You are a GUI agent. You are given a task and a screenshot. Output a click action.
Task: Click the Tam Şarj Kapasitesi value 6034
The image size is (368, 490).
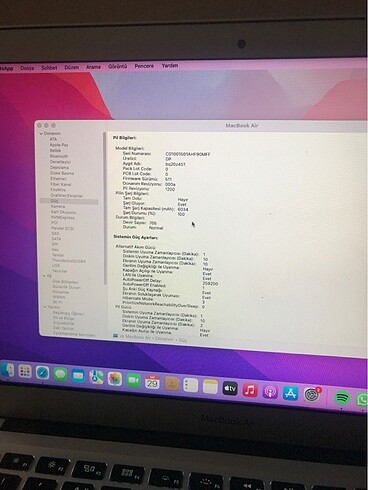coord(183,209)
